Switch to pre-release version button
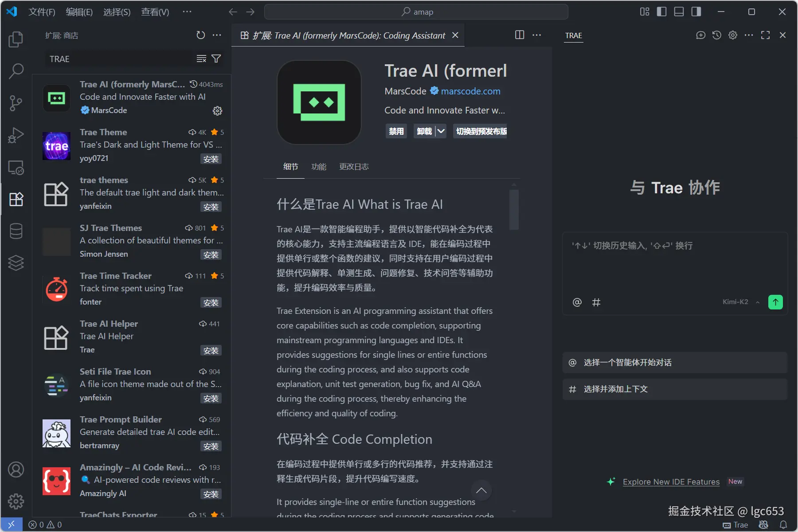Screen dimensions: 798x532 tap(480, 131)
